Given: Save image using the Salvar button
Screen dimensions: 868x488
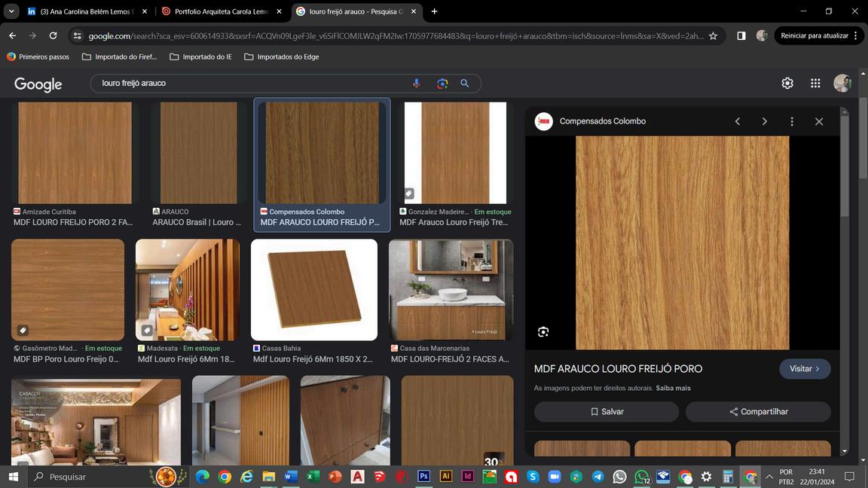Looking at the screenshot, I should click(607, 412).
